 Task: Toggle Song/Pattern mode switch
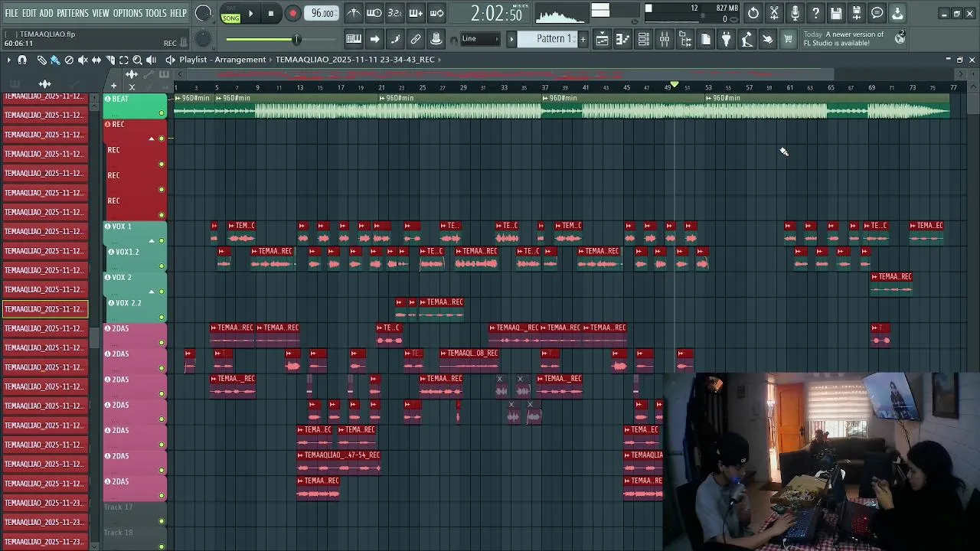pos(230,14)
